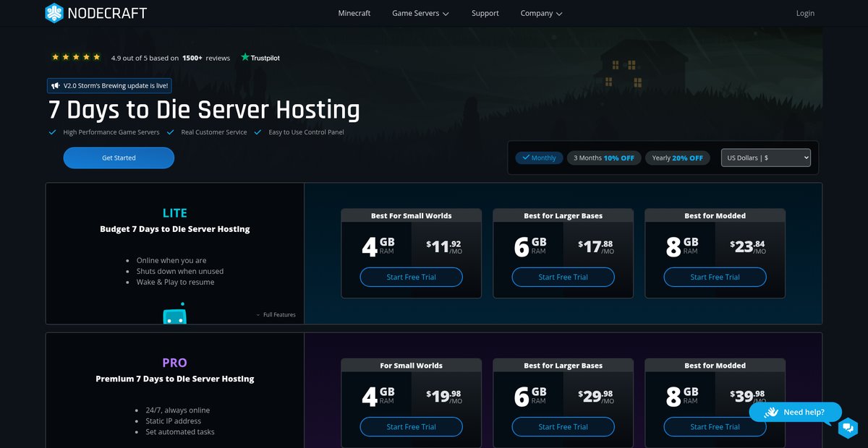Expand Full Features in the LITE panel
The height and width of the screenshot is (448, 868).
pyautogui.click(x=276, y=315)
